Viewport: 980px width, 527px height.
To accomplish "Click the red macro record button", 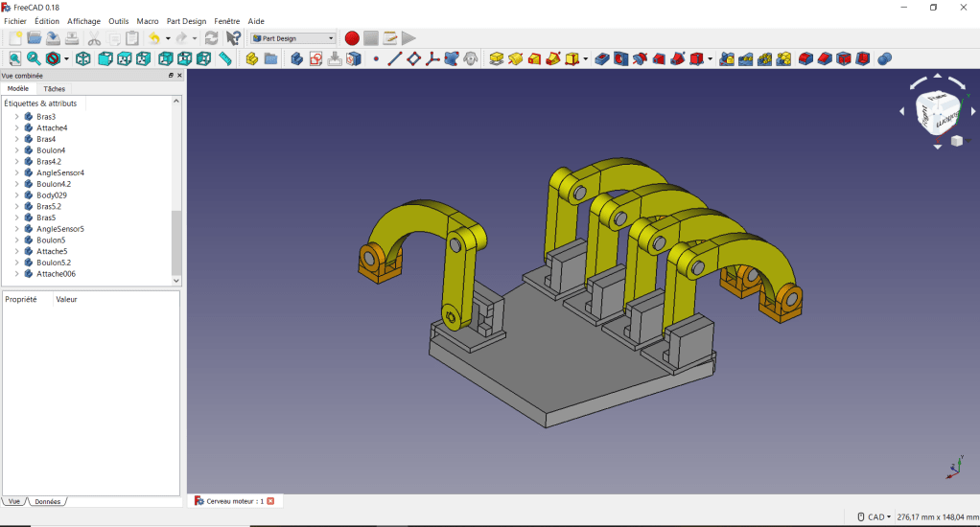I will 352,38.
